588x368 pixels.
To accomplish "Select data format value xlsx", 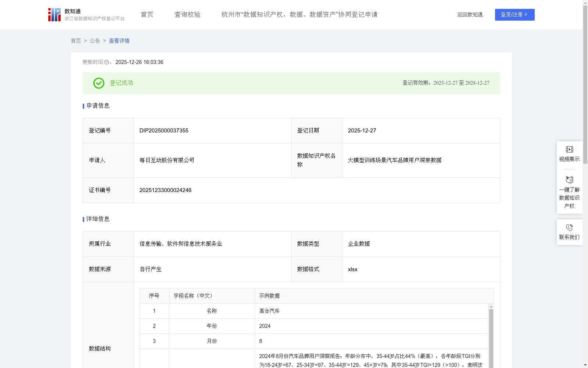I will point(353,269).
